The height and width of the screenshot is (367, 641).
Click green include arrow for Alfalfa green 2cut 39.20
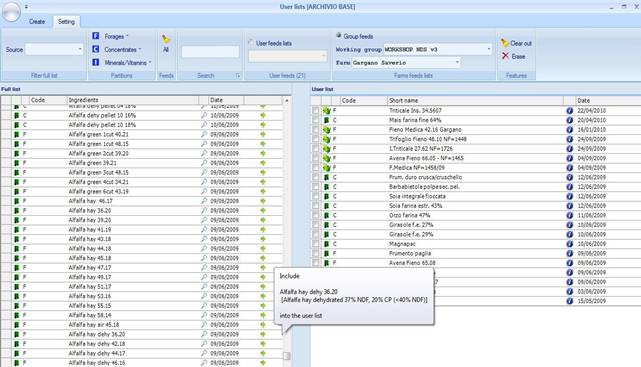point(263,153)
